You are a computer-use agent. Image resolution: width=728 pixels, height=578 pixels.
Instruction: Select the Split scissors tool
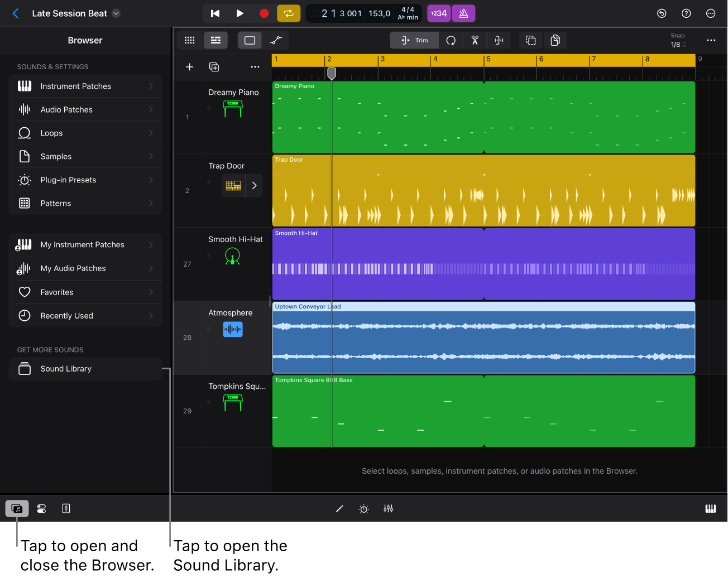click(475, 40)
